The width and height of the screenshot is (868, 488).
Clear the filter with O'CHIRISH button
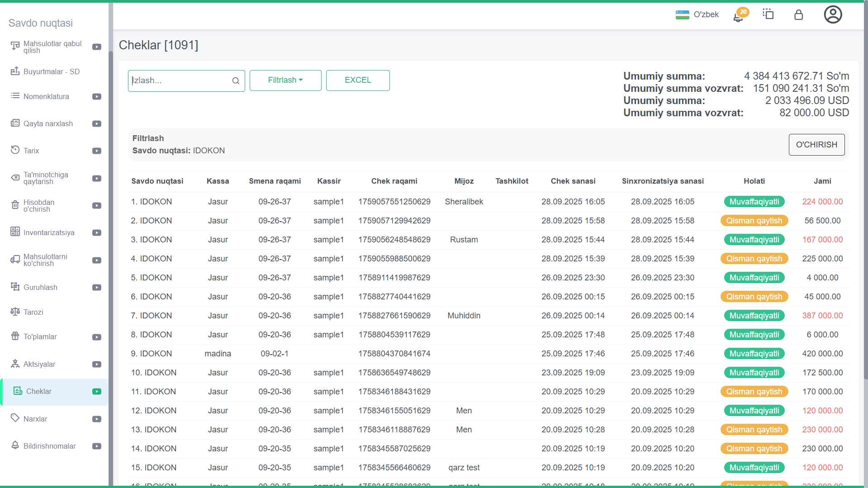coord(816,145)
